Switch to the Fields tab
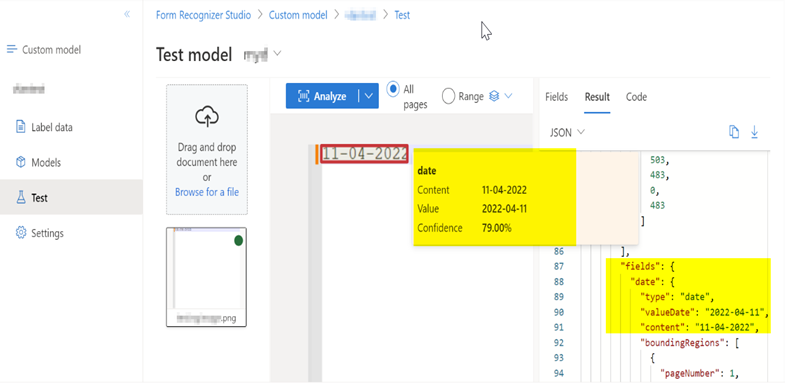 tap(557, 97)
